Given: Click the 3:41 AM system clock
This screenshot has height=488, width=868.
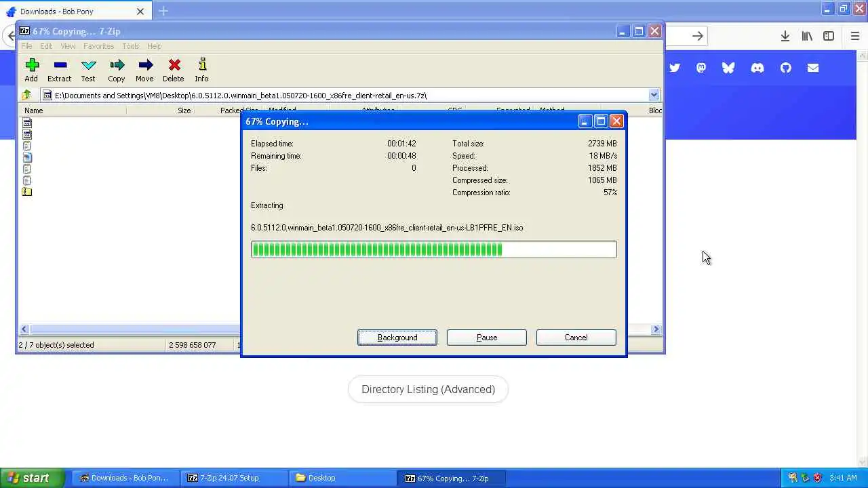Looking at the screenshot, I should (843, 478).
